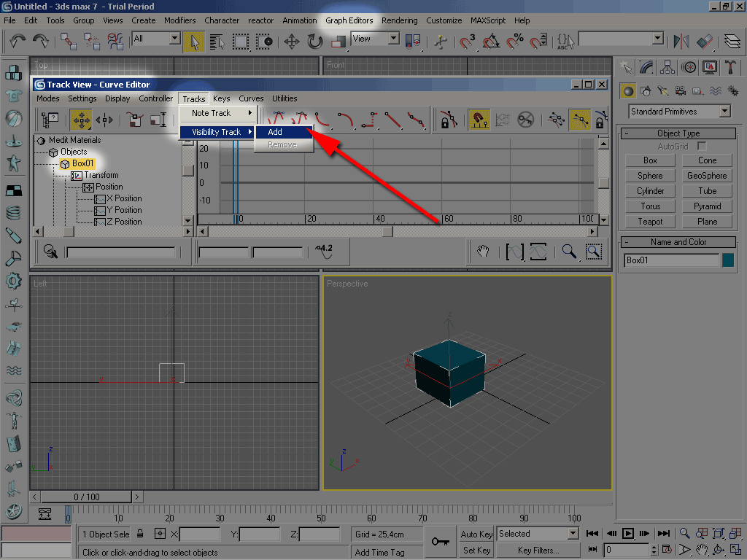Open the Utilities hammer panel tab
Viewport: 747px width, 560px height.
730,67
